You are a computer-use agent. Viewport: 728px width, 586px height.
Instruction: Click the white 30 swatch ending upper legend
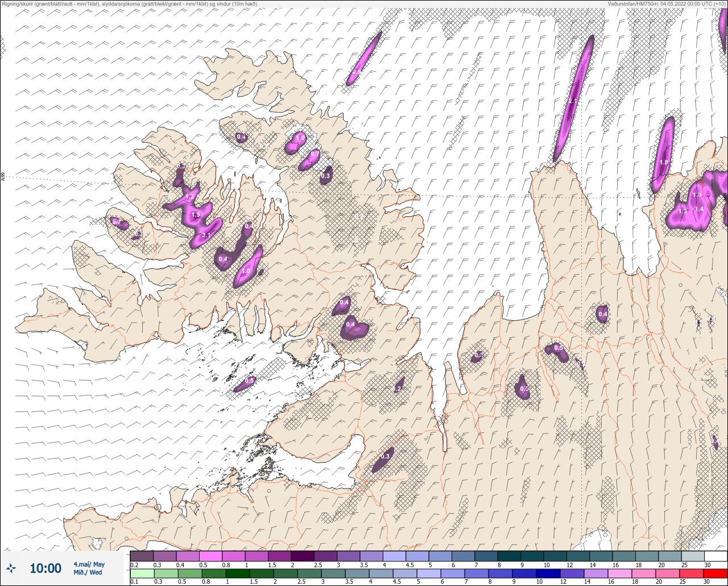click(715, 556)
